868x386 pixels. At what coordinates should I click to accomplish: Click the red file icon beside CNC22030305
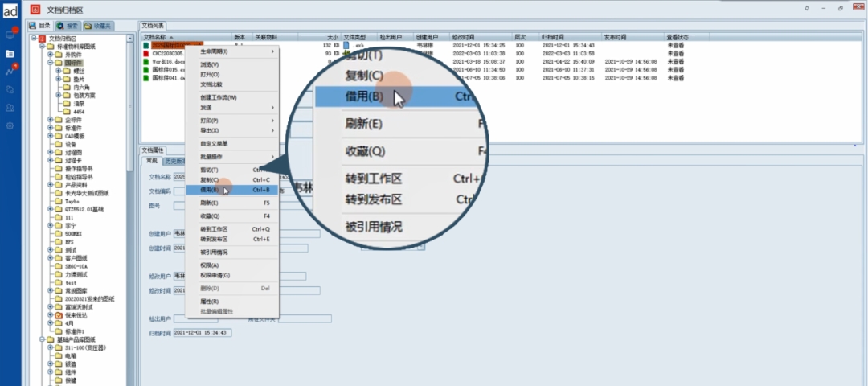tap(145, 53)
